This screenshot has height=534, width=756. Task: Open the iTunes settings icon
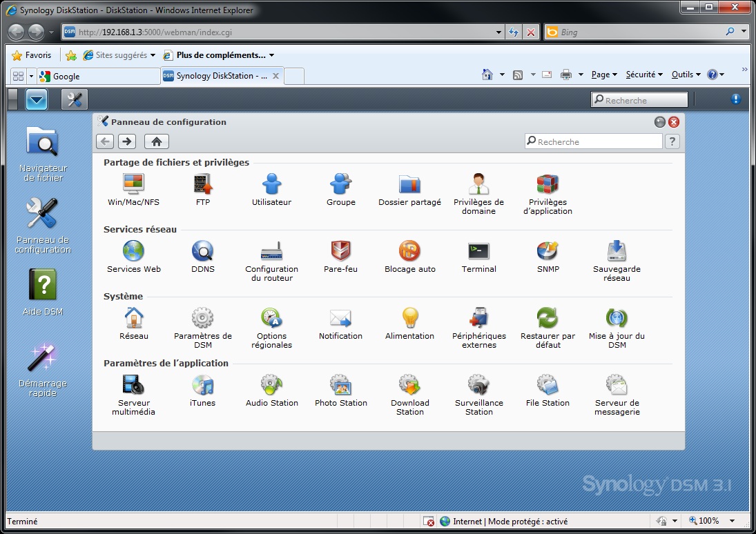coord(202,384)
